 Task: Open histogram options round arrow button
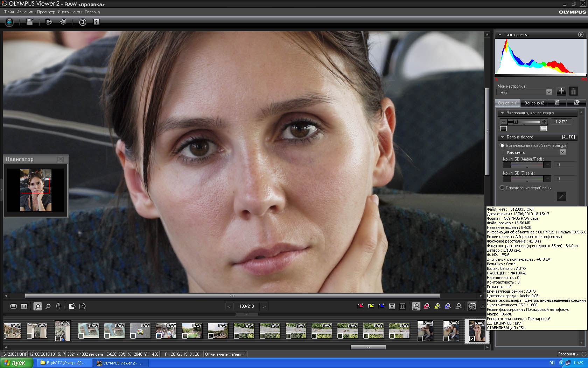(581, 34)
